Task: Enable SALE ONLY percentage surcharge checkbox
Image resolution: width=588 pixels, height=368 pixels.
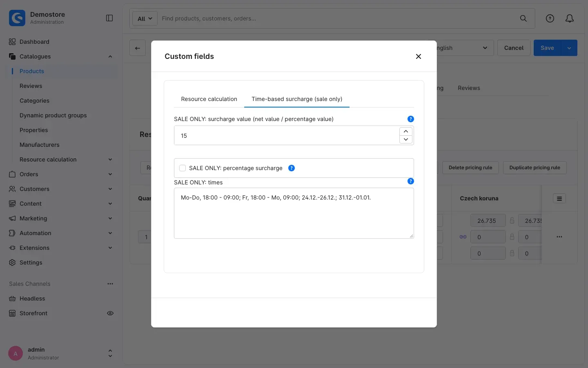Action: tap(183, 168)
